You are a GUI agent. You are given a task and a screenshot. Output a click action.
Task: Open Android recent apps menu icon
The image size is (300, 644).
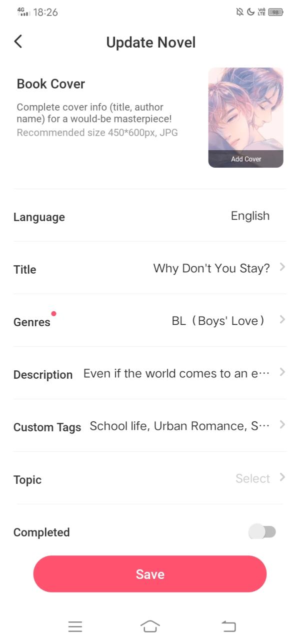coord(75,626)
